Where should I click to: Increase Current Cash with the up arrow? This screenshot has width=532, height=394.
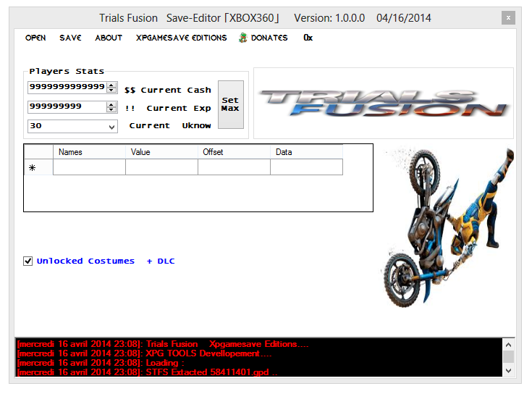(x=111, y=85)
